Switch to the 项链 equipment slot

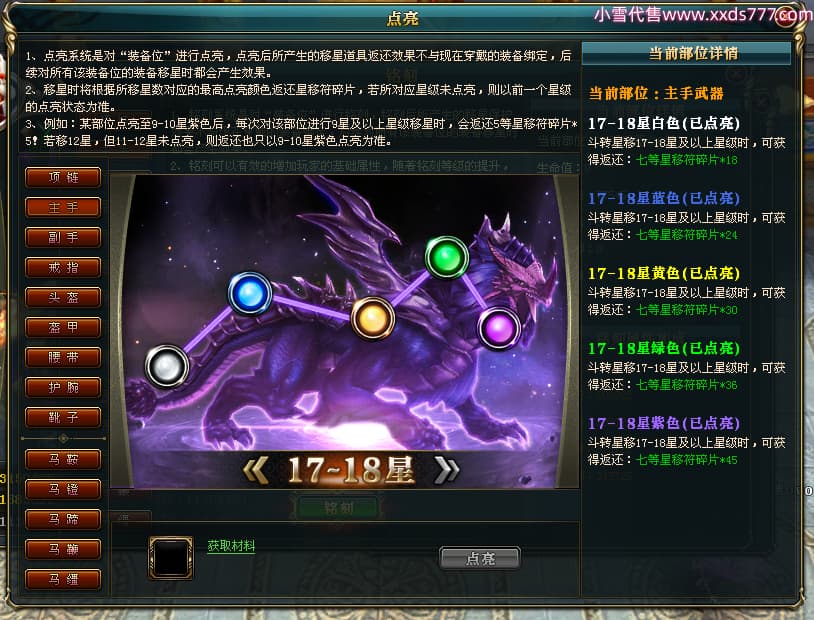[x=63, y=177]
